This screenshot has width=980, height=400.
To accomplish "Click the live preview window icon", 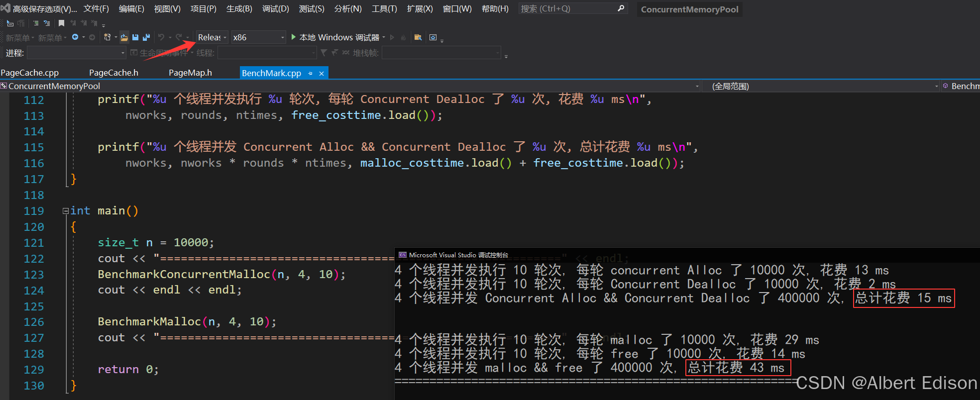I will coord(433,37).
